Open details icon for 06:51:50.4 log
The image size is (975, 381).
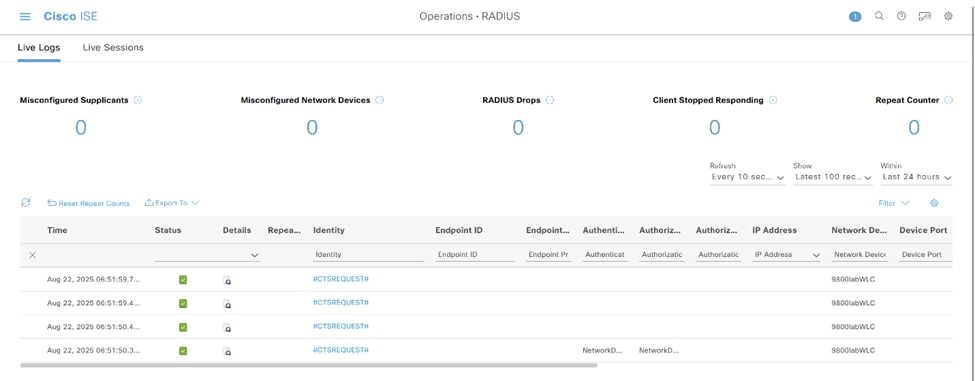click(x=227, y=328)
